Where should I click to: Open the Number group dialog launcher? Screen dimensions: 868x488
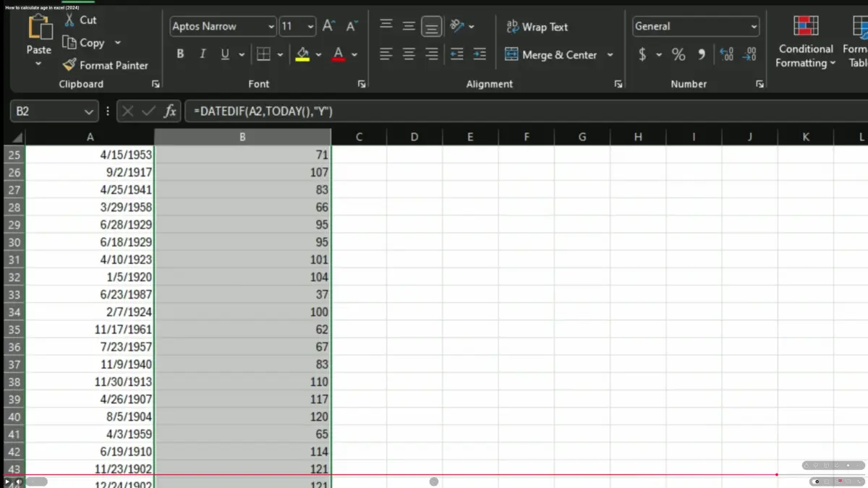tap(759, 85)
